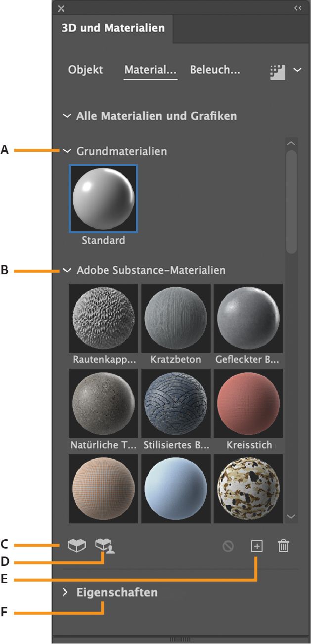311x644 pixels.
Task: Open render options dropdown arrow
Action: pos(297,71)
